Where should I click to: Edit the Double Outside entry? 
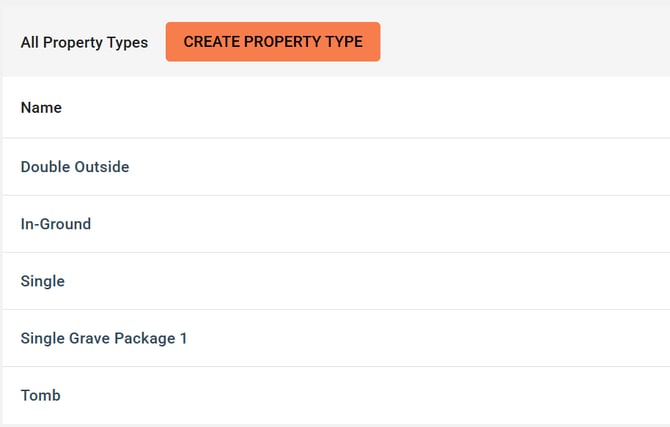pyautogui.click(x=75, y=167)
